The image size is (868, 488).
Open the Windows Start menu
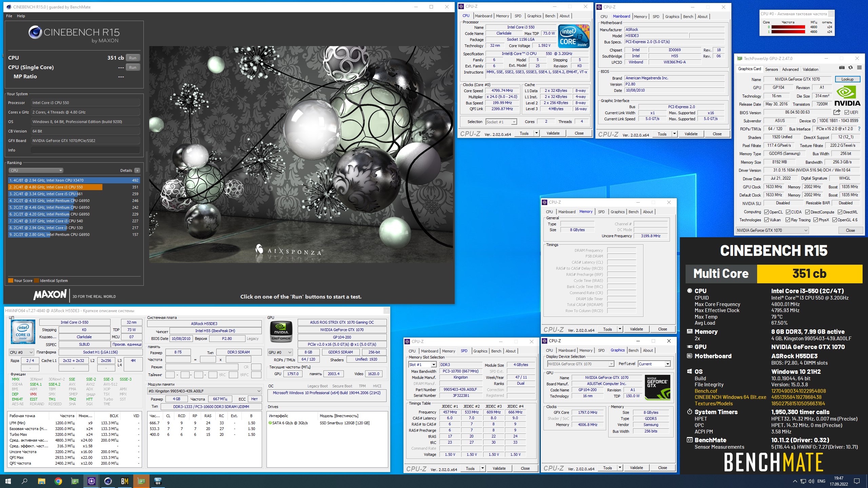8,481
